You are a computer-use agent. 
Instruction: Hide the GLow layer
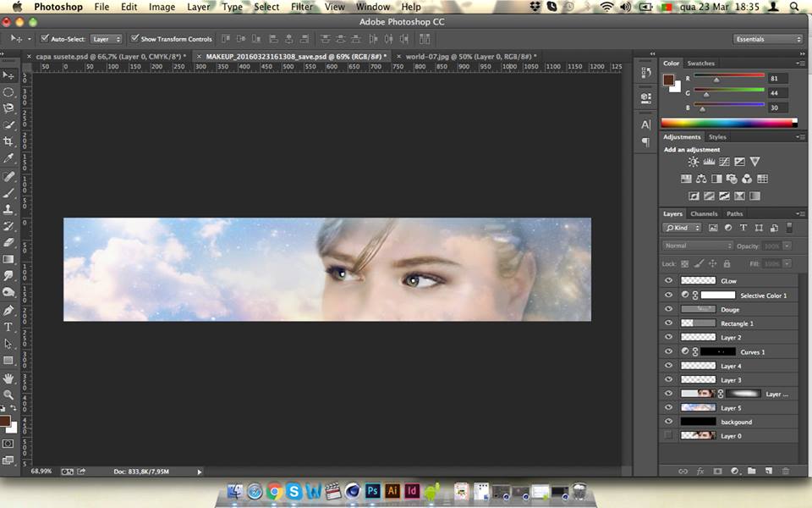(x=669, y=280)
